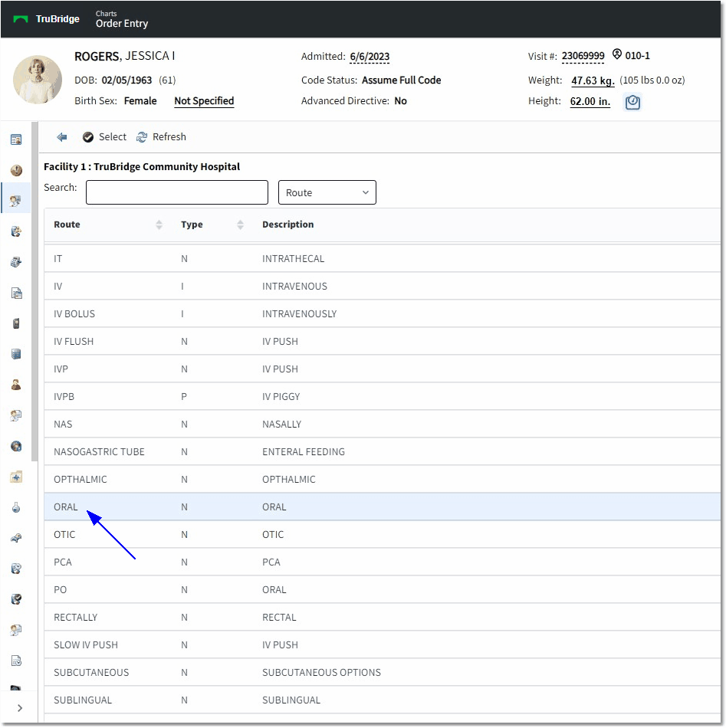This screenshot has height=728, width=726.
Task: Click the Description column header
Action: pos(288,225)
